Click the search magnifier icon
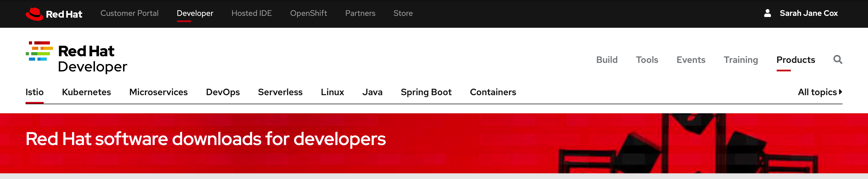The height and width of the screenshot is (179, 868). pyautogui.click(x=838, y=59)
